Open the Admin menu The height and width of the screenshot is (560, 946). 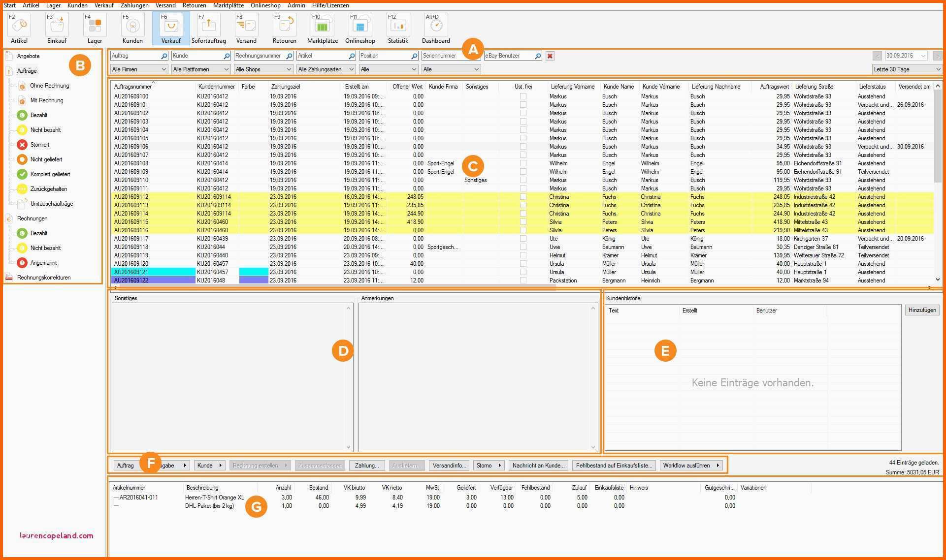click(x=296, y=5)
